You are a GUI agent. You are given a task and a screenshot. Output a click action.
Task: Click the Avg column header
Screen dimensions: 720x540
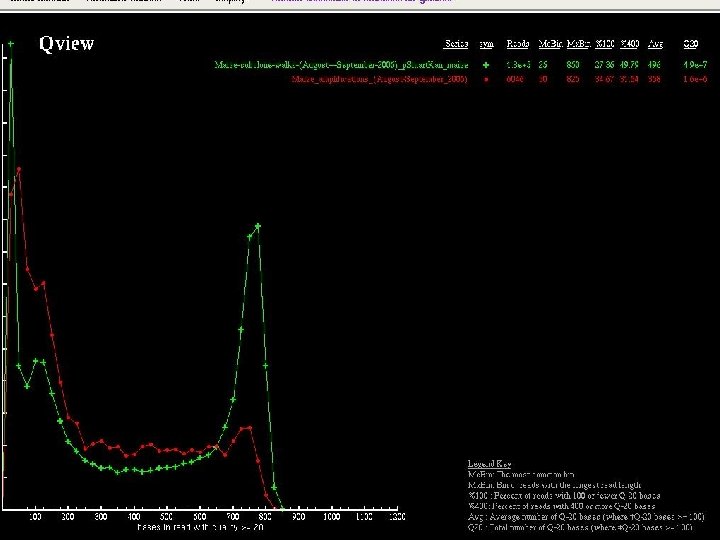tap(655, 44)
